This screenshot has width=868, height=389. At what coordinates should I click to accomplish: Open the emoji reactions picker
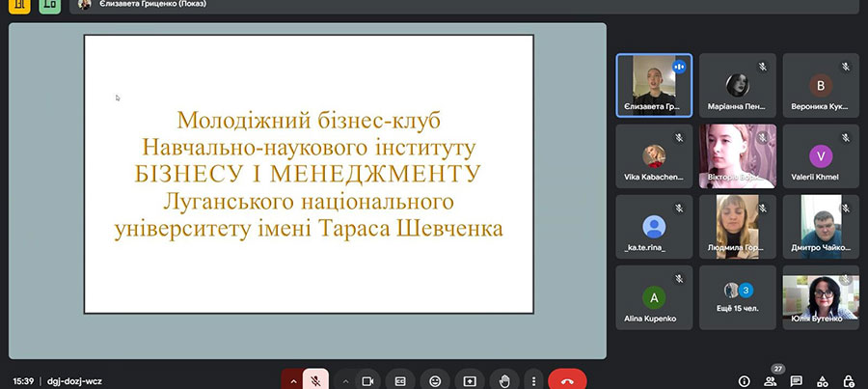click(435, 380)
